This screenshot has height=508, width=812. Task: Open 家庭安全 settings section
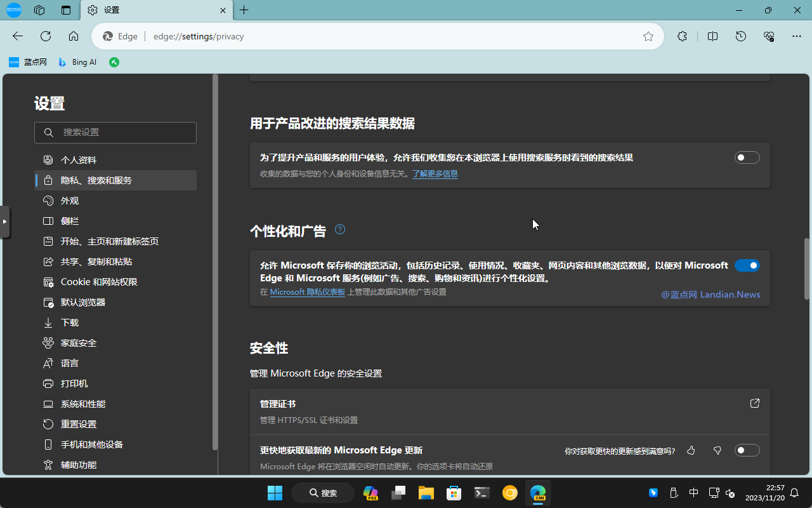pyautogui.click(x=115, y=343)
